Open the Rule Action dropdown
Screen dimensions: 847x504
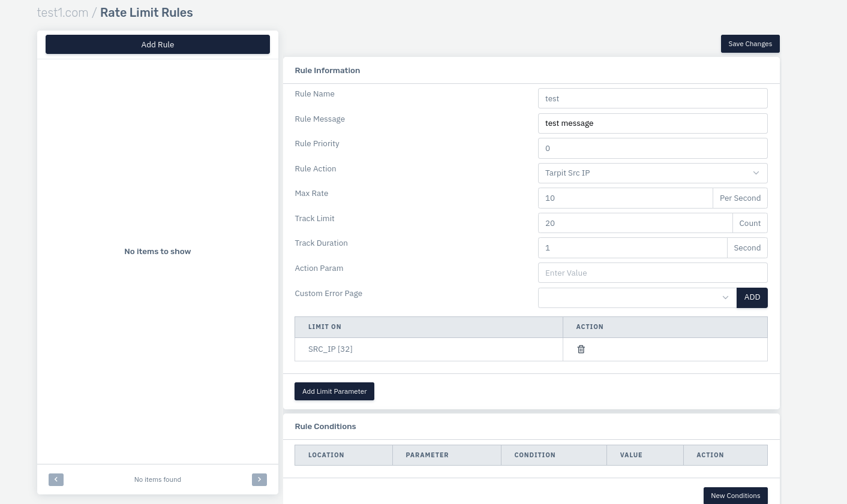(652, 173)
